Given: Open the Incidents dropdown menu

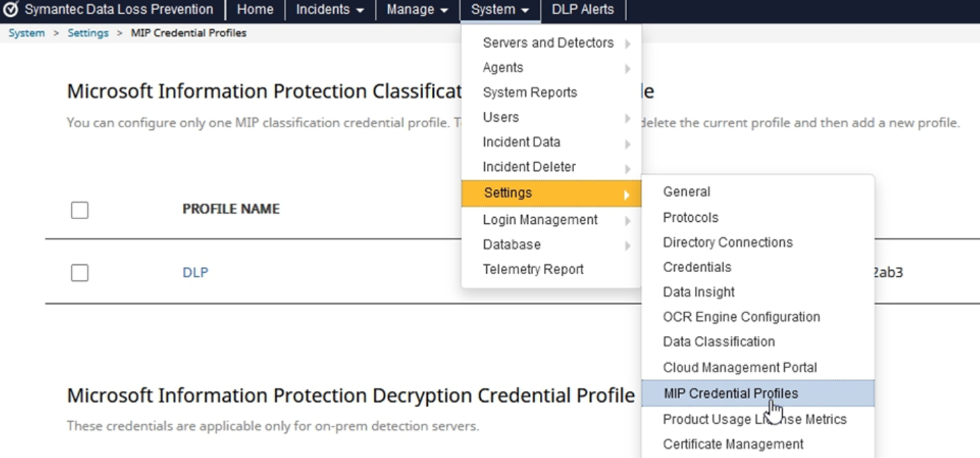Looking at the screenshot, I should pyautogui.click(x=330, y=10).
